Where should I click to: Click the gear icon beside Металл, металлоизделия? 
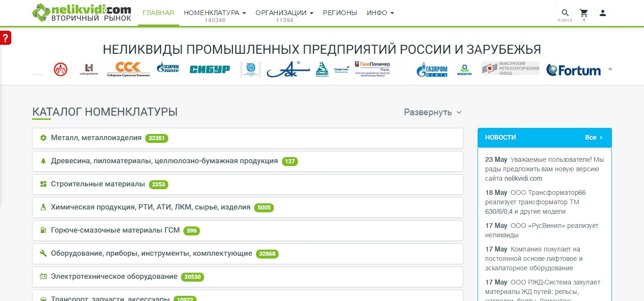click(x=43, y=138)
